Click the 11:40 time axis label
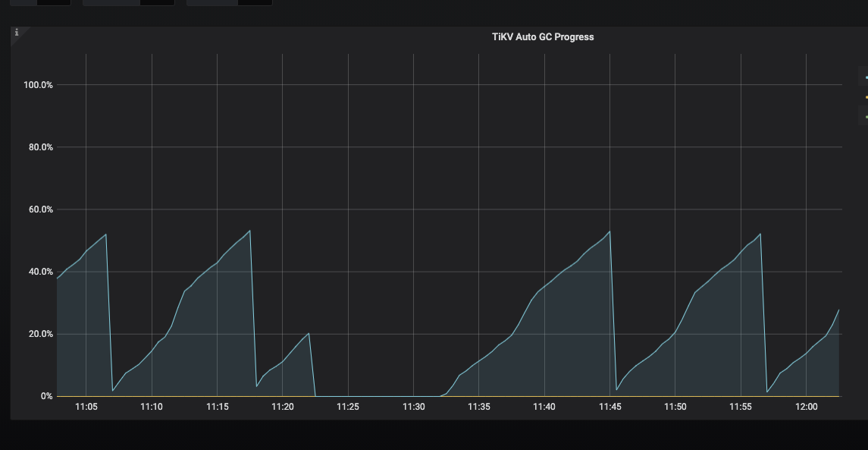This screenshot has width=868, height=450. (544, 407)
